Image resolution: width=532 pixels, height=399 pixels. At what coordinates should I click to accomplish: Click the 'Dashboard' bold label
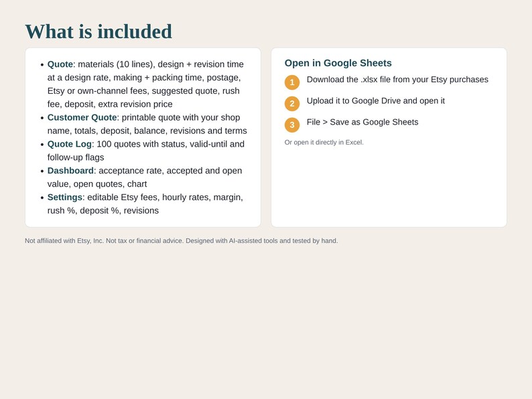(x=70, y=171)
